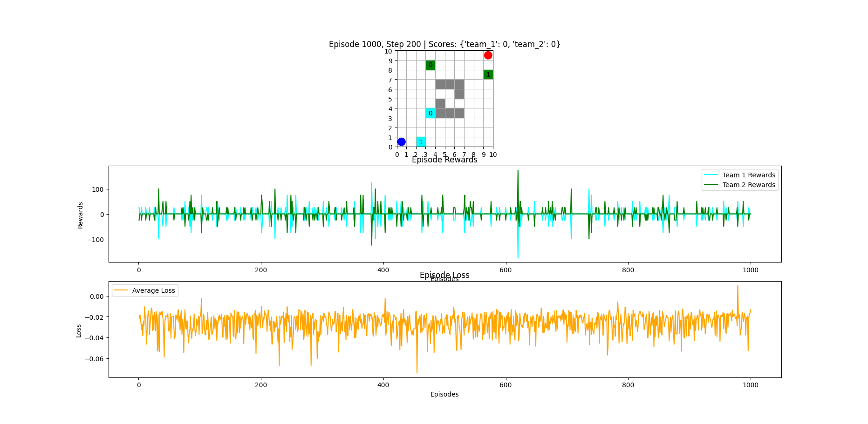
Task: Select the green agent square labeled 0
Action: pyautogui.click(x=431, y=65)
